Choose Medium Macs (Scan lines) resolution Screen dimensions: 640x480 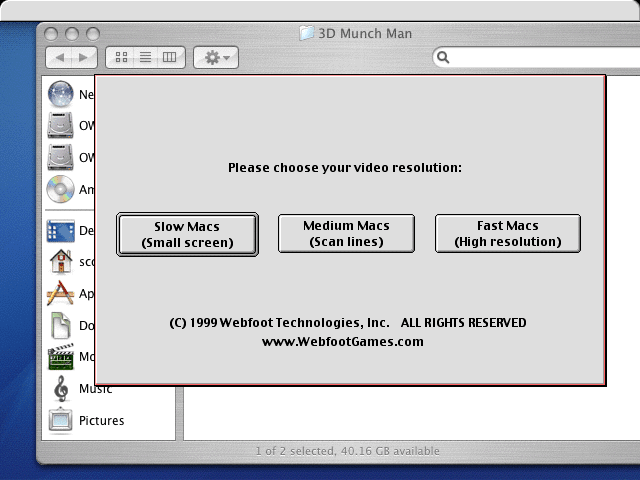(x=346, y=233)
